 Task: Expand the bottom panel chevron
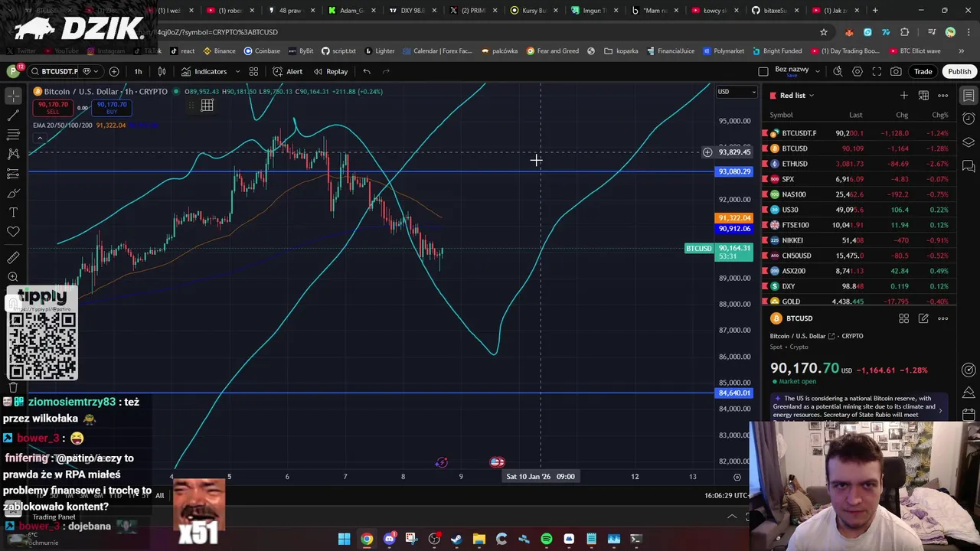pyautogui.click(x=732, y=517)
